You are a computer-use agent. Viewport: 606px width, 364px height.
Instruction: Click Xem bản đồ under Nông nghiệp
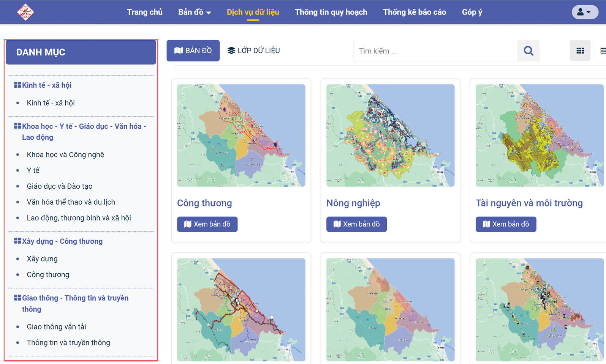(x=356, y=224)
